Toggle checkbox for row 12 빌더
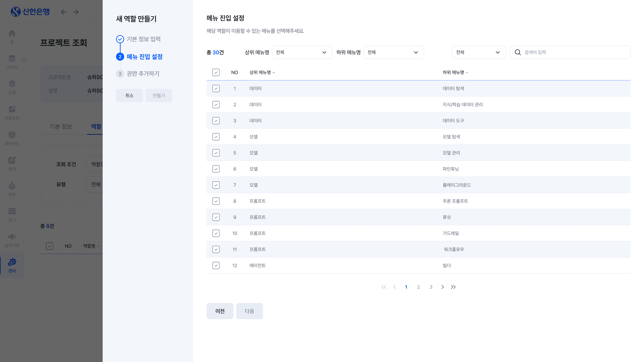 [216, 265]
